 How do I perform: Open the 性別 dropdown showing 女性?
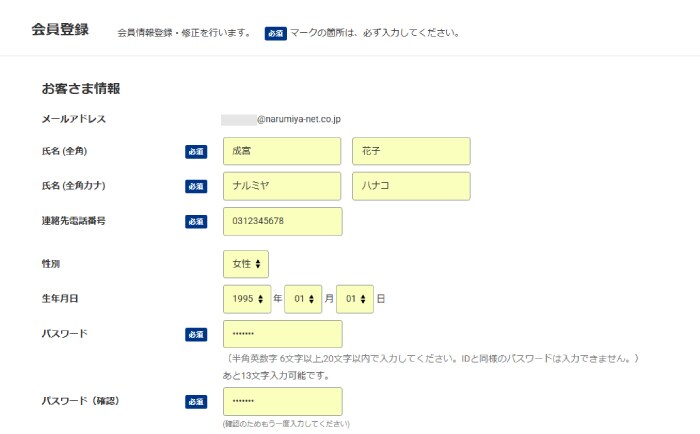click(x=246, y=264)
